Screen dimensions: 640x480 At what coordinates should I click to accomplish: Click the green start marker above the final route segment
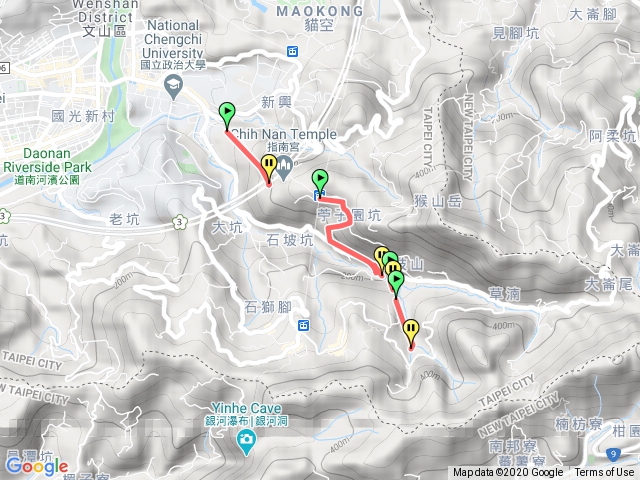tap(396, 284)
